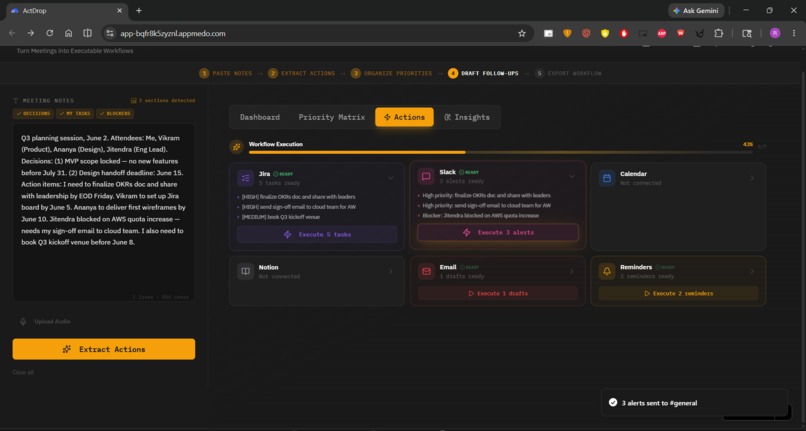Expand the Email card arrow
Image resolution: width=806 pixels, height=431 pixels.
(572, 272)
